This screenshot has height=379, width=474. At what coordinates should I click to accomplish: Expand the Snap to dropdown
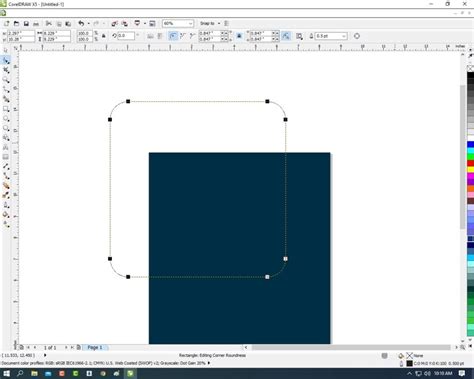click(219, 24)
